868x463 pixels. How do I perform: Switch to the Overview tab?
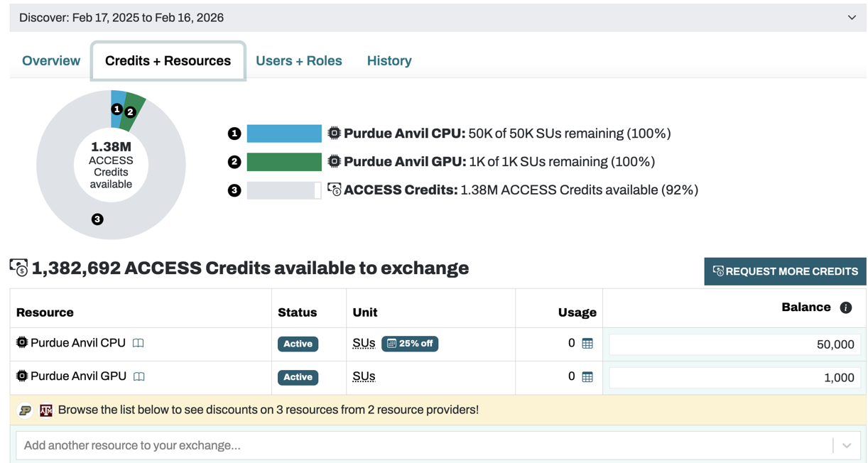pos(51,61)
